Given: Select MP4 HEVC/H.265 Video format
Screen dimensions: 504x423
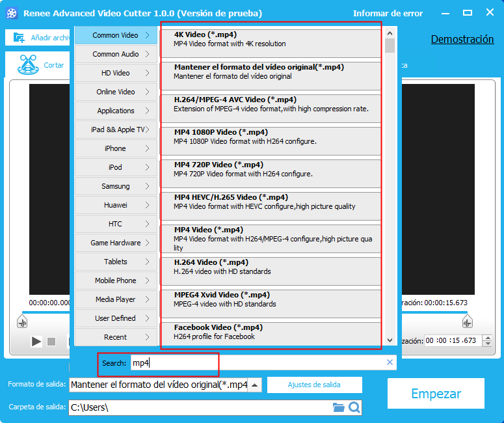Looking at the screenshot, I should pos(271,206).
